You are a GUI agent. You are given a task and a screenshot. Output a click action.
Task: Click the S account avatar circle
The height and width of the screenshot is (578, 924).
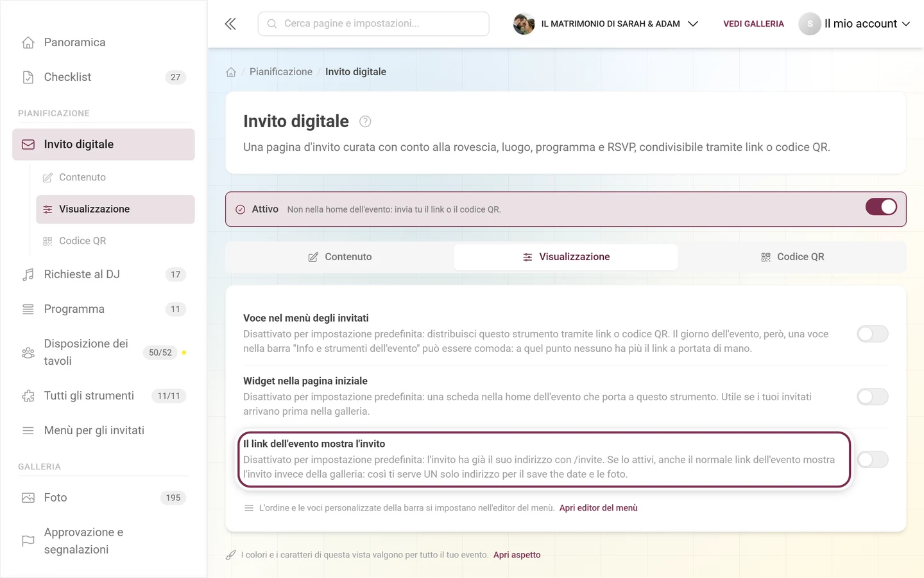[810, 24]
